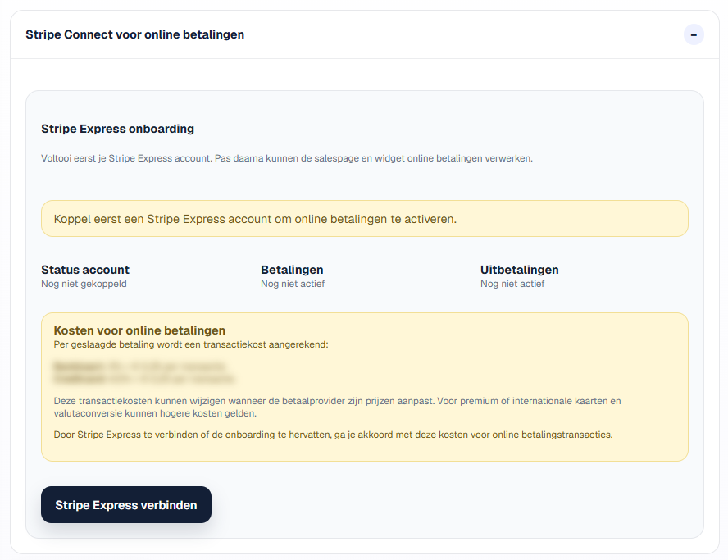Click the 'Per geslaagde betaling wordt een transactiekost' line
This screenshot has height=560, width=728.
point(191,344)
